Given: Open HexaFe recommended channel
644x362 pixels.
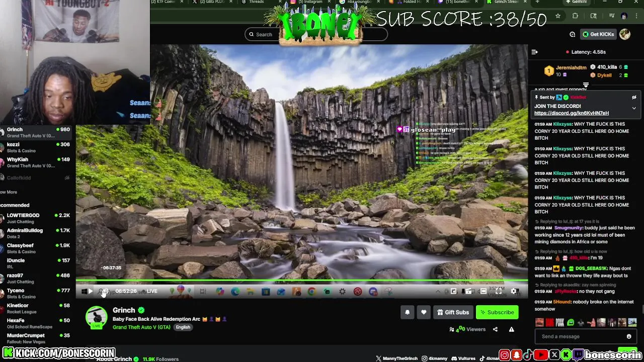Looking at the screenshot, I should tap(35, 323).
